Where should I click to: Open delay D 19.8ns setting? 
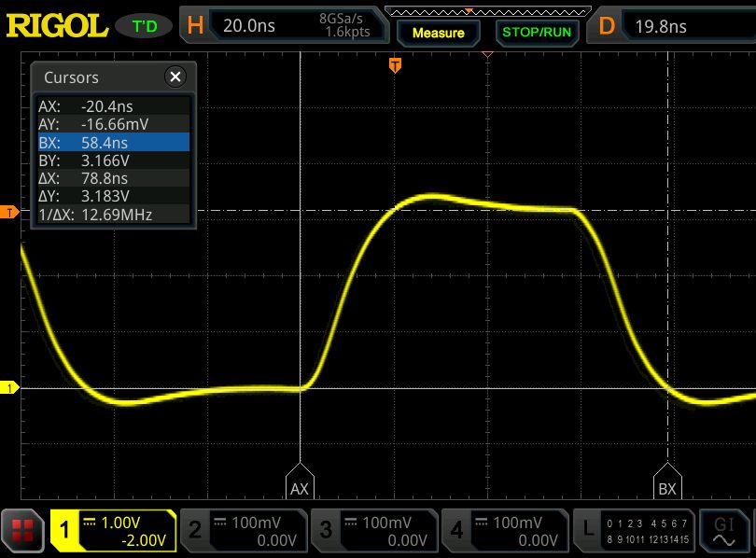(x=671, y=26)
